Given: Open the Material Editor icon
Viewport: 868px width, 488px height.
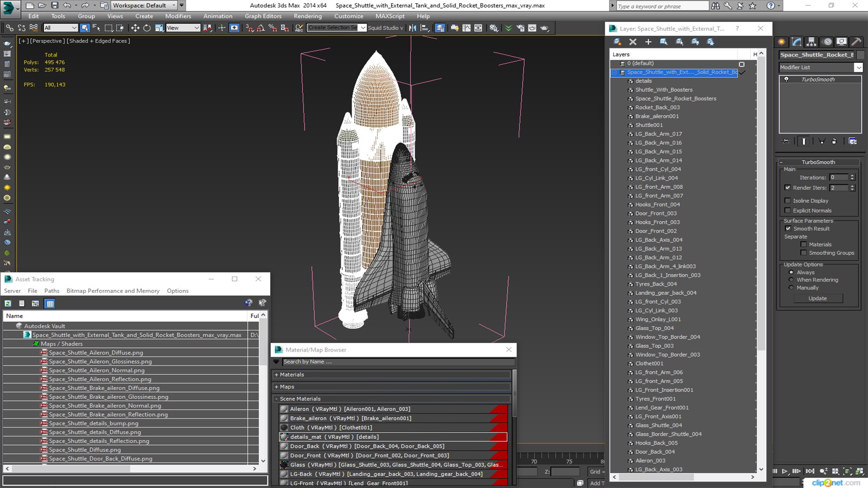Looking at the screenshot, I should click(494, 28).
